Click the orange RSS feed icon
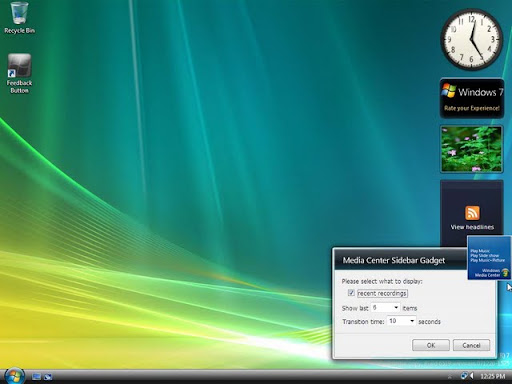The width and height of the screenshot is (512, 384). point(472,213)
